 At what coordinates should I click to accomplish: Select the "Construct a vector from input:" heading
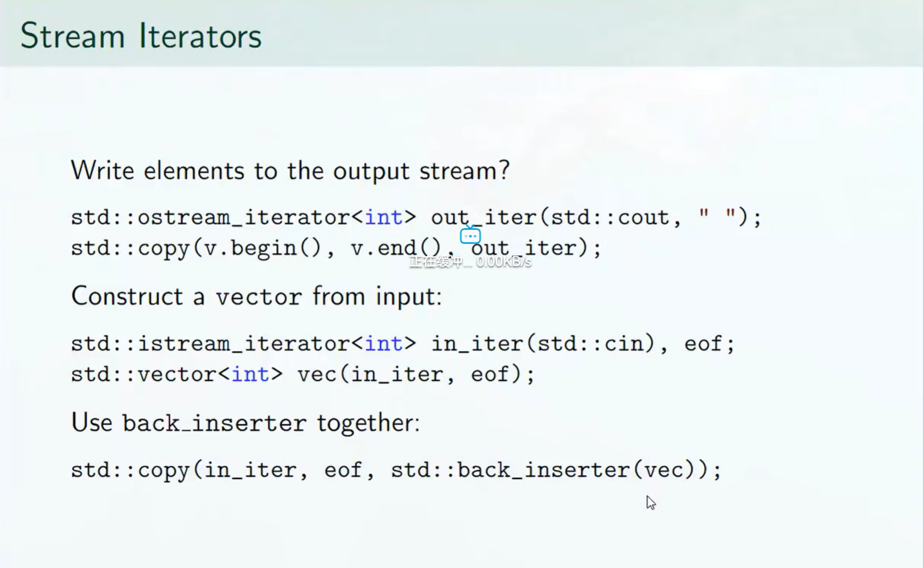point(257,296)
